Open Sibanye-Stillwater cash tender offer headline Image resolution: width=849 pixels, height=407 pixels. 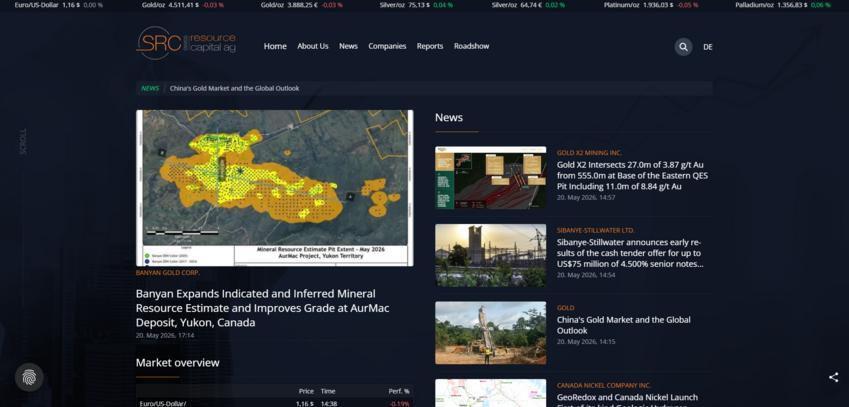(x=630, y=253)
